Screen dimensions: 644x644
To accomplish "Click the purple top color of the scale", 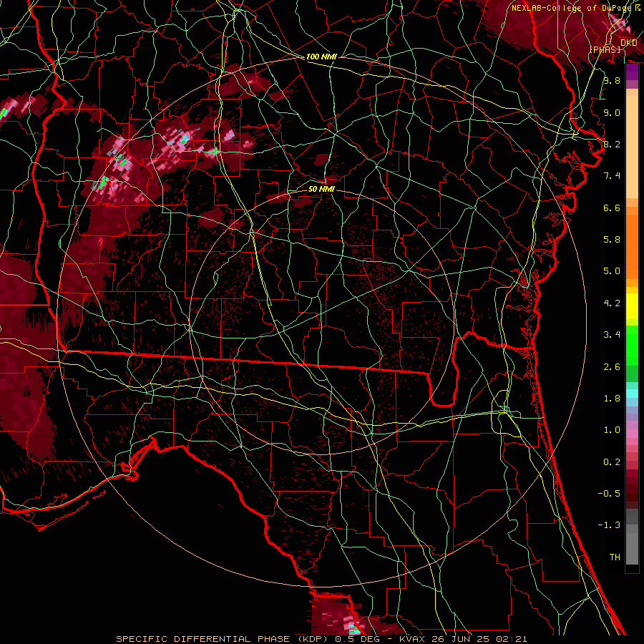I will click(632, 72).
